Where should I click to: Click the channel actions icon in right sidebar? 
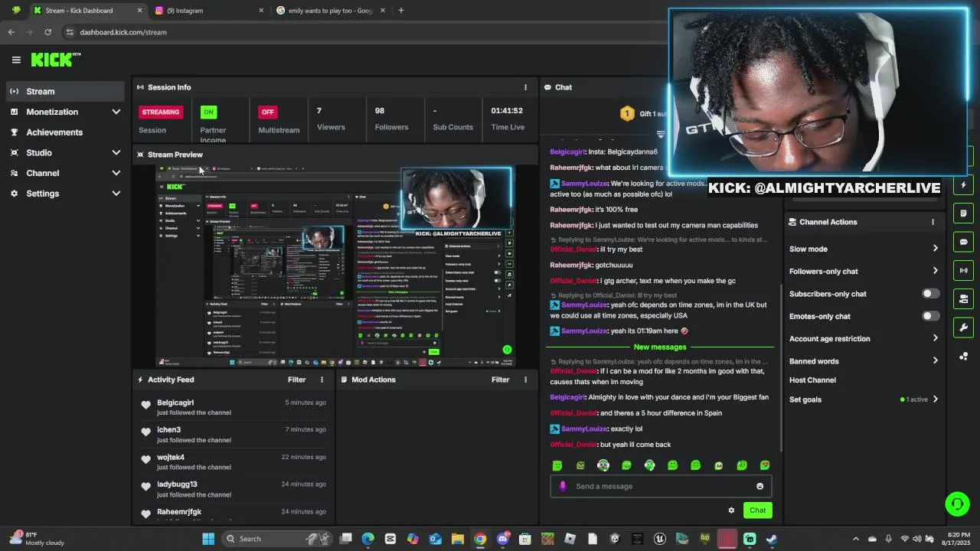(x=963, y=298)
